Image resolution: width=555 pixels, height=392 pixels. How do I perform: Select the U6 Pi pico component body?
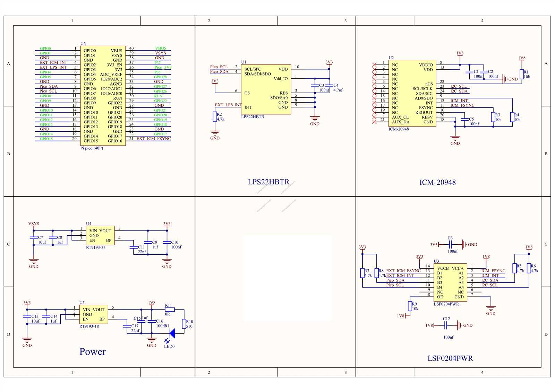tap(103, 96)
